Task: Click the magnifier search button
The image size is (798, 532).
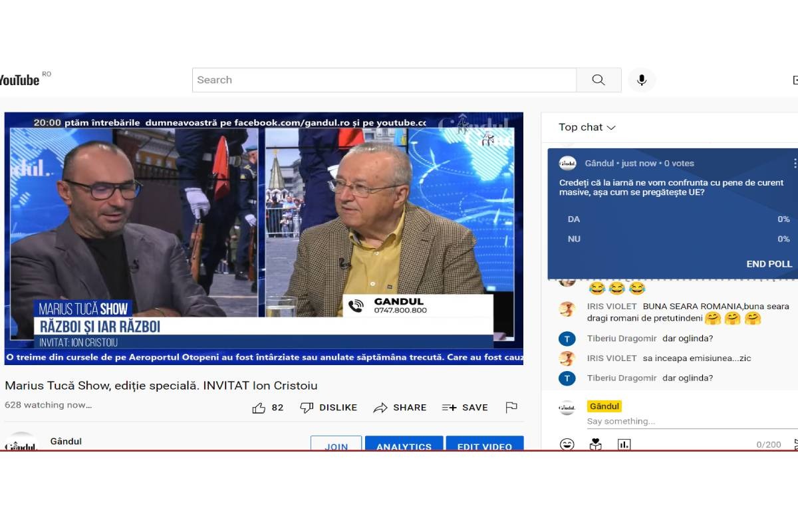Action: point(598,80)
